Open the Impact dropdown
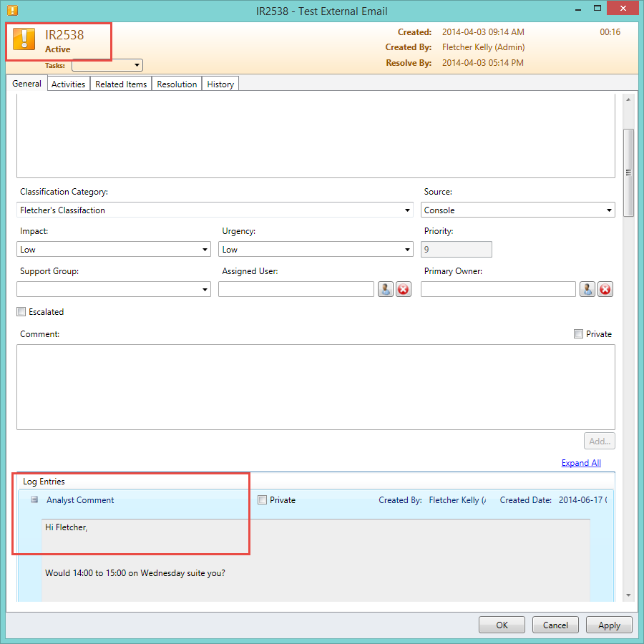Screen dimensions: 644x644 point(205,250)
